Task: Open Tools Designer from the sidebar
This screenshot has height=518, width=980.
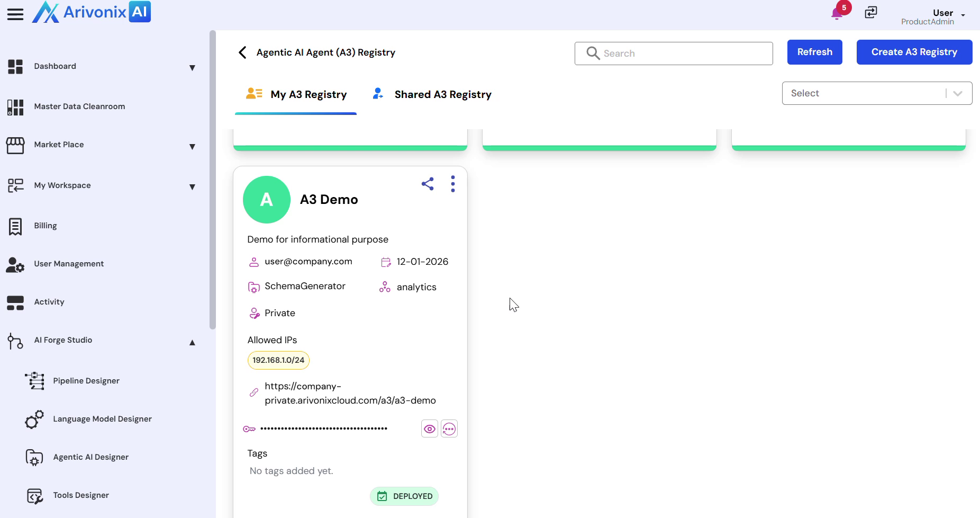Action: point(81,495)
